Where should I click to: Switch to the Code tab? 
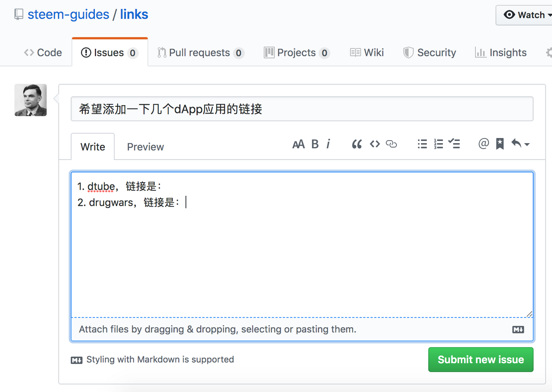43,53
